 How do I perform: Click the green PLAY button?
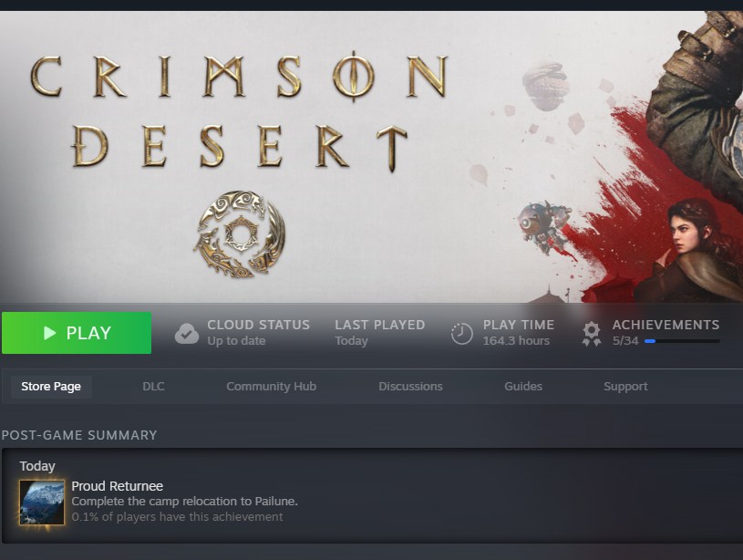[x=77, y=333]
